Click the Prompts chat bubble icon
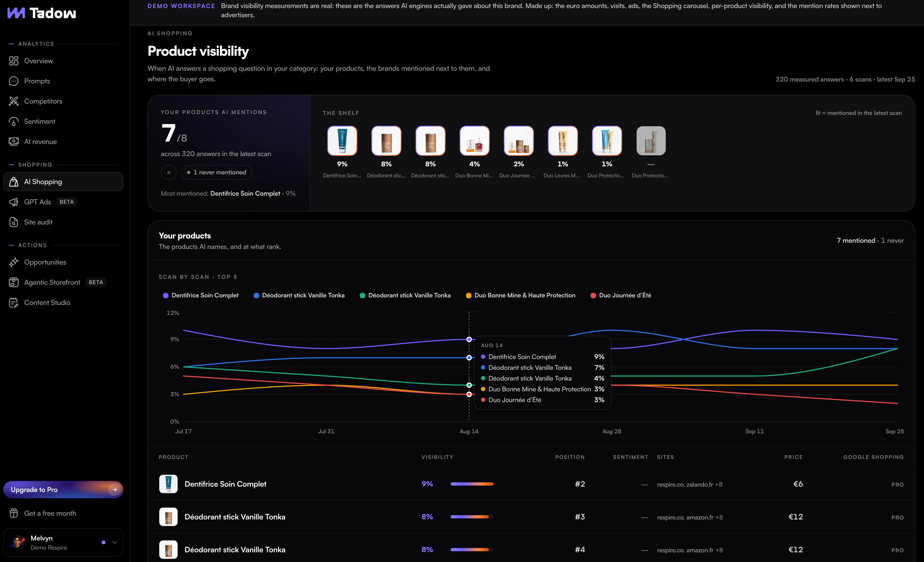Screen dimensions: 924x562 coord(13,81)
